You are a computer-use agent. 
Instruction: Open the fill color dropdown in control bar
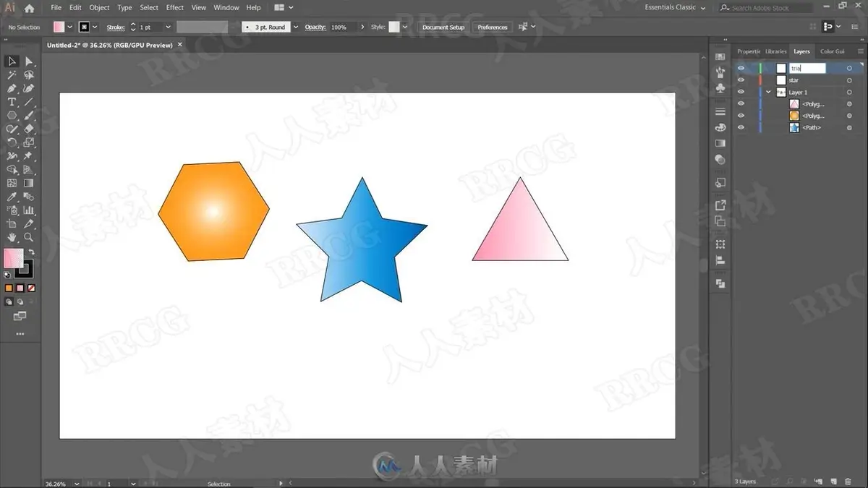(x=69, y=27)
